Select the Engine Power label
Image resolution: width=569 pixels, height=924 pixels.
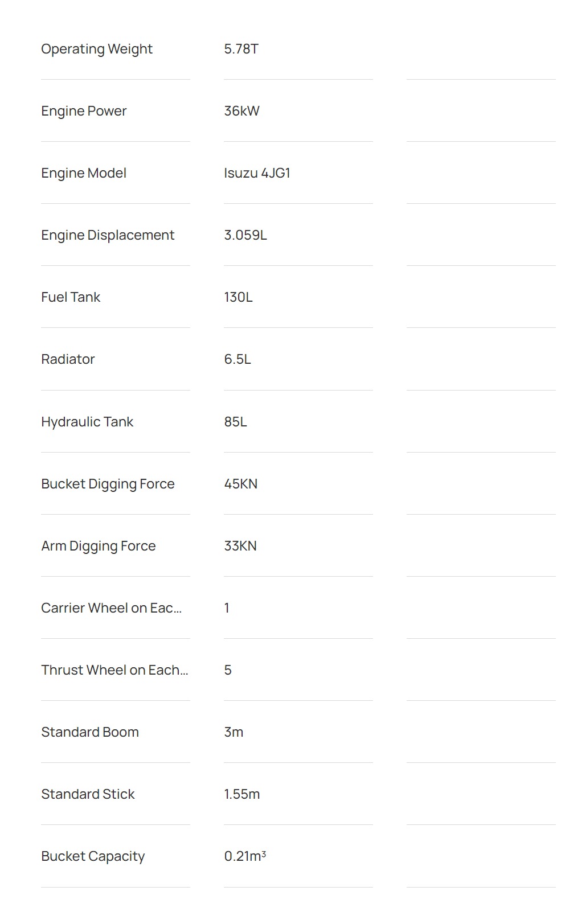click(x=84, y=111)
